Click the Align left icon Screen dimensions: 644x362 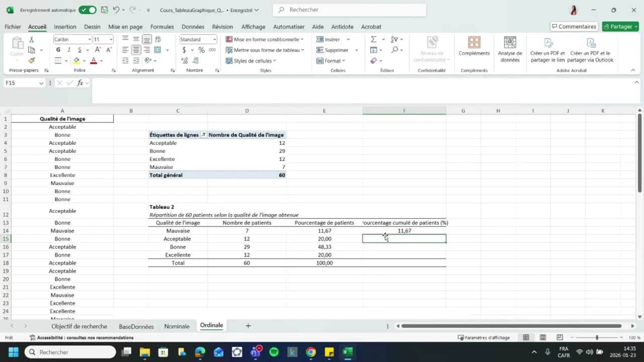[x=125, y=50]
